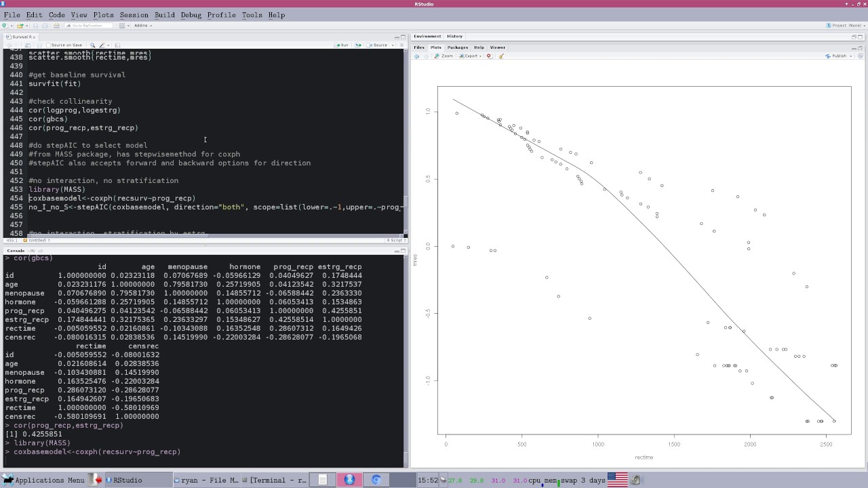Switch to the Viewer tab
The height and width of the screenshot is (488, 868).
pos(498,47)
